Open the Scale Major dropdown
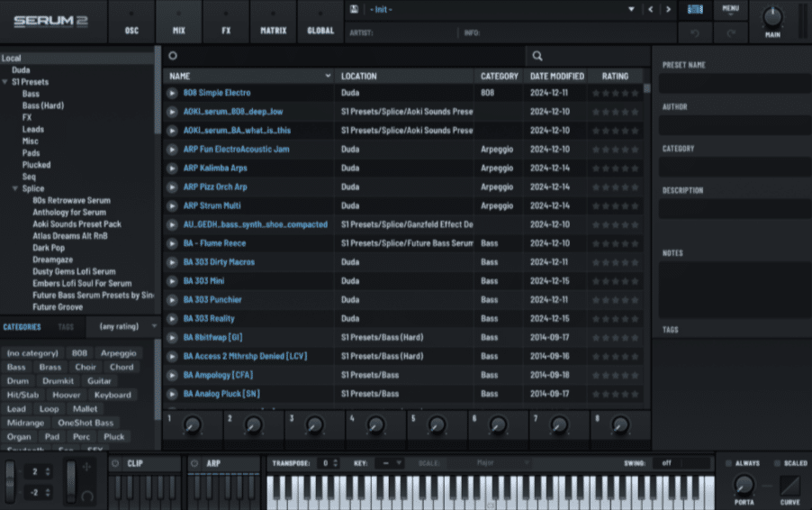 (x=491, y=463)
